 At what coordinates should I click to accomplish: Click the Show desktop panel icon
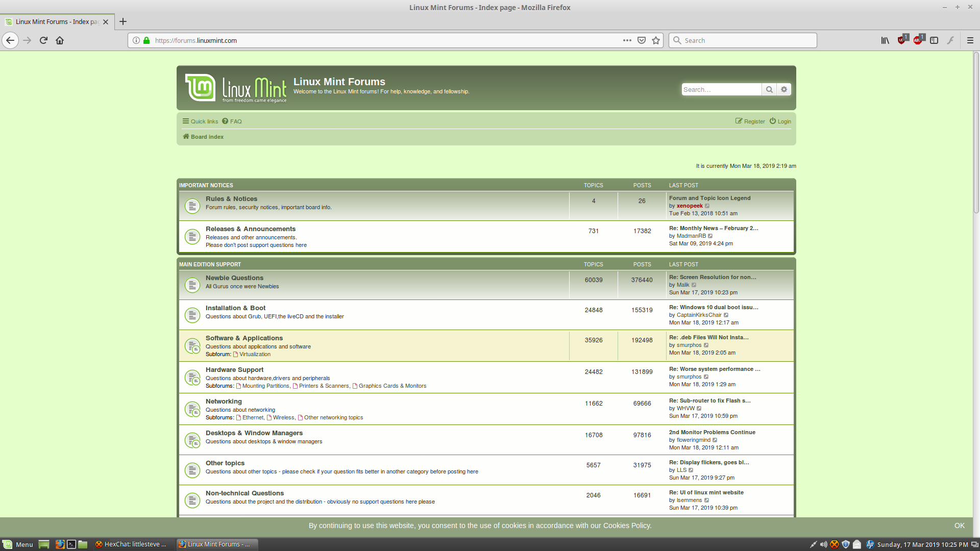tap(44, 544)
